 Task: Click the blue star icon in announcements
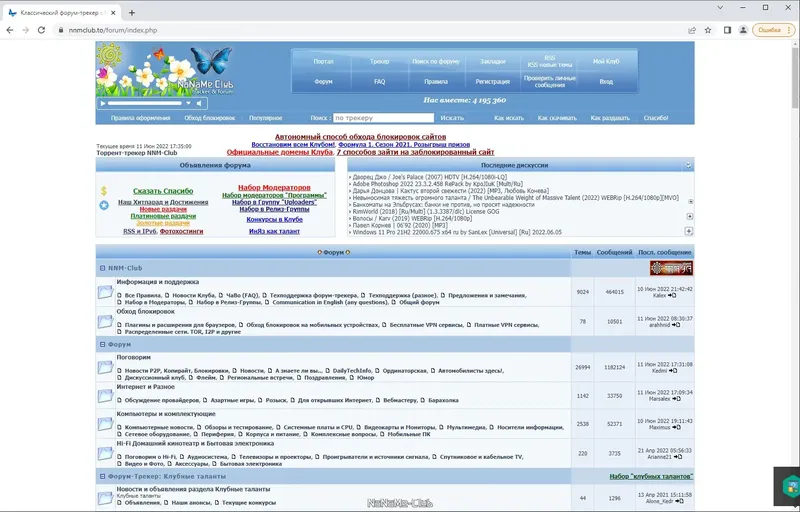click(104, 205)
